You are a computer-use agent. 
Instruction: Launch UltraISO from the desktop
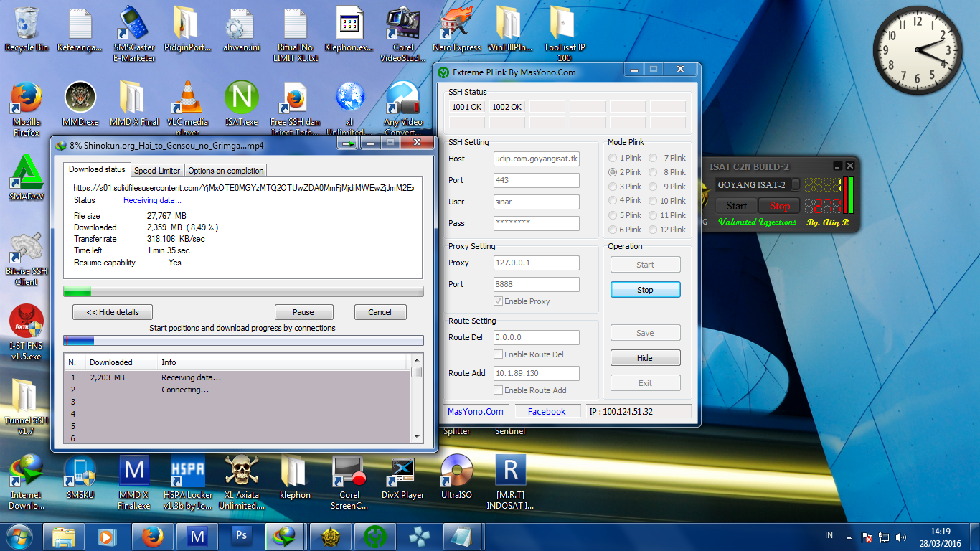click(x=457, y=476)
